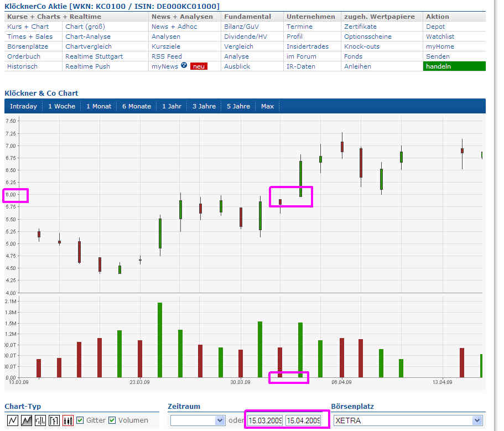Click the 23.03.09 date axis label
The width and height of the screenshot is (504, 431).
coord(139,382)
